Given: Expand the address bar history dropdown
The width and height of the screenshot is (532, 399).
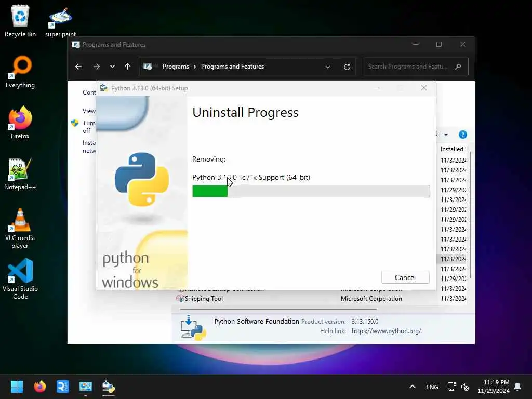Looking at the screenshot, I should coord(328,67).
